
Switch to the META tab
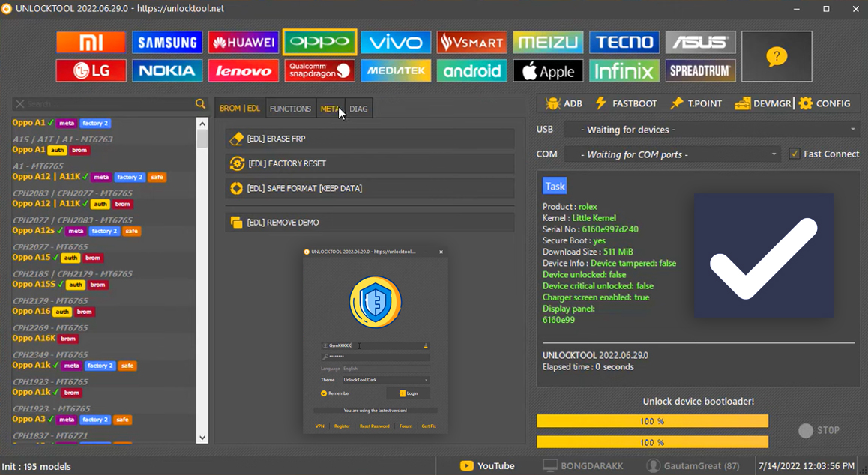pyautogui.click(x=330, y=109)
